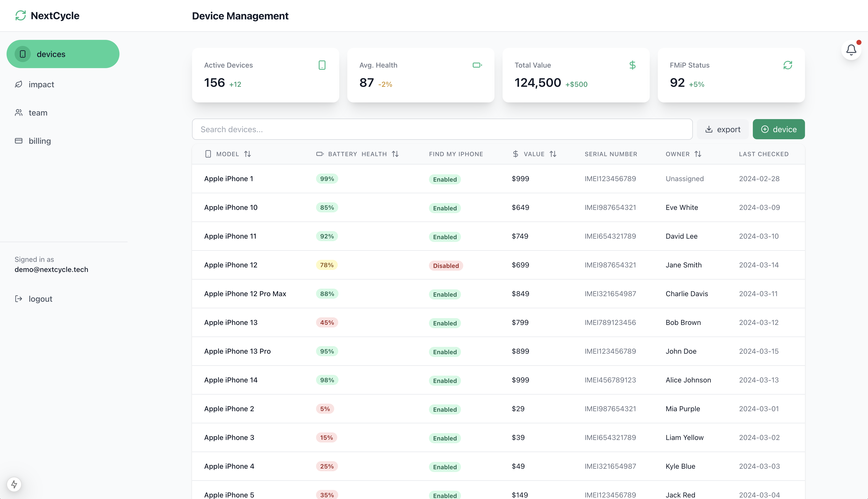The height and width of the screenshot is (499, 868).
Task: Click the 15% battery badge
Action: (326, 438)
